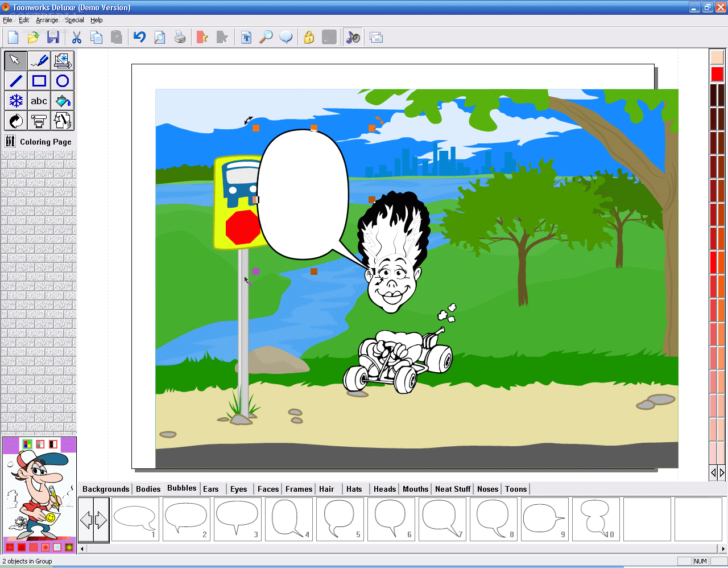Switch to full color mode swatch
The image size is (728, 568).
pos(27,444)
